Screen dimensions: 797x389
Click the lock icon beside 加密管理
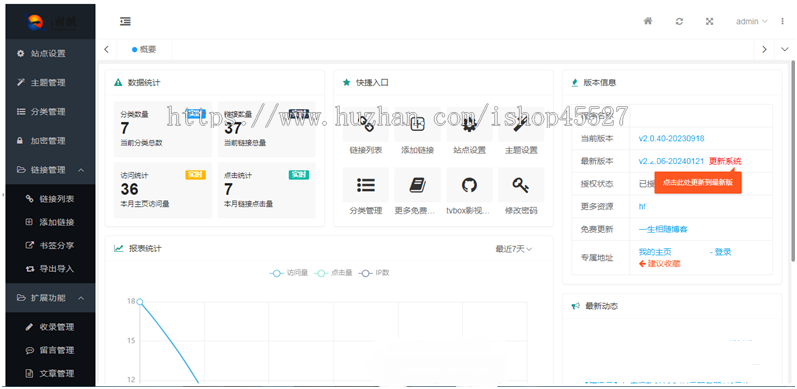pyautogui.click(x=20, y=141)
